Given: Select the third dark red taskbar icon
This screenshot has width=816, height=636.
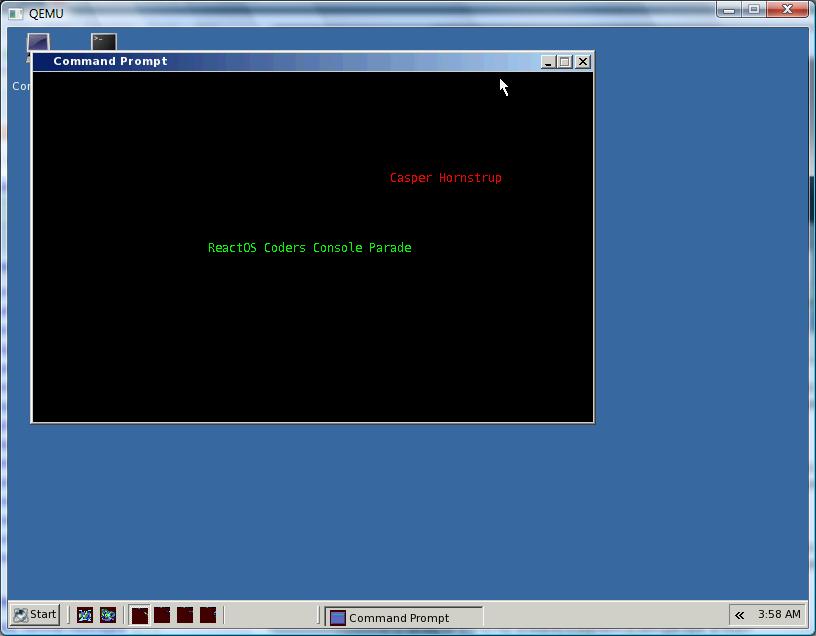Looking at the screenshot, I should [x=185, y=615].
